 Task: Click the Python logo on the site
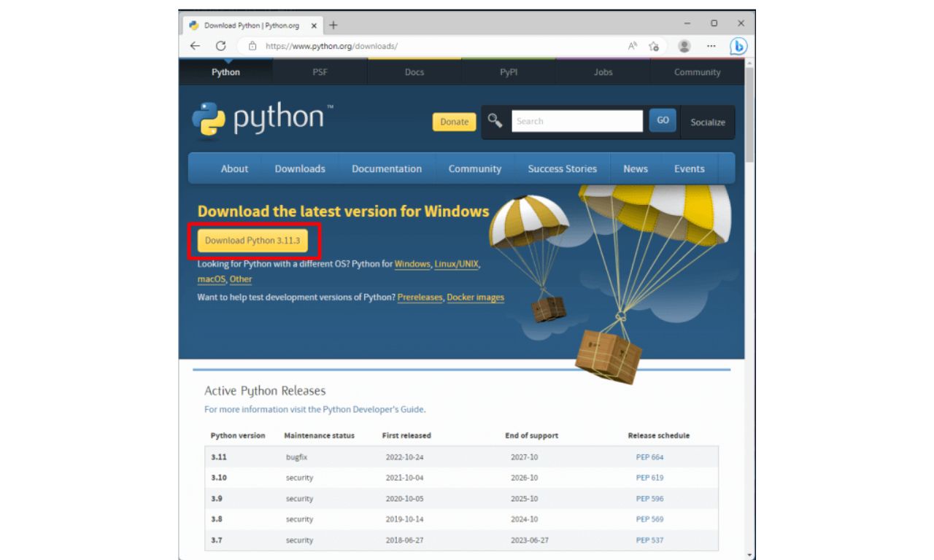point(262,120)
